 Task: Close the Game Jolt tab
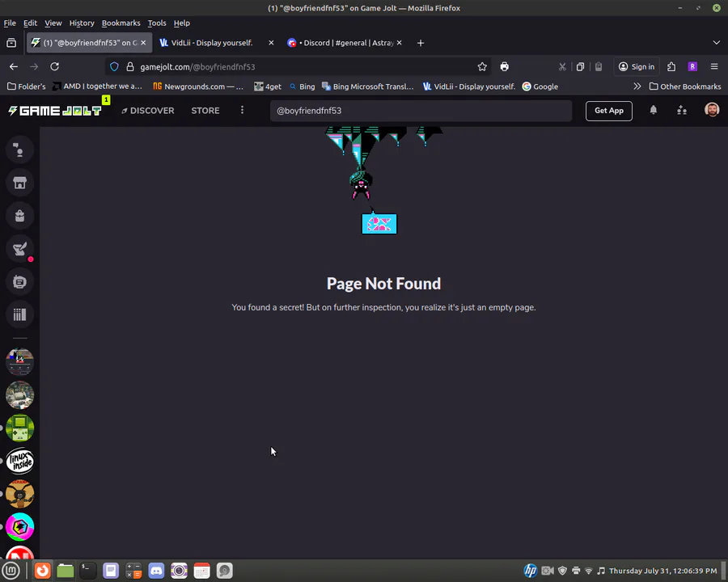pos(143,43)
